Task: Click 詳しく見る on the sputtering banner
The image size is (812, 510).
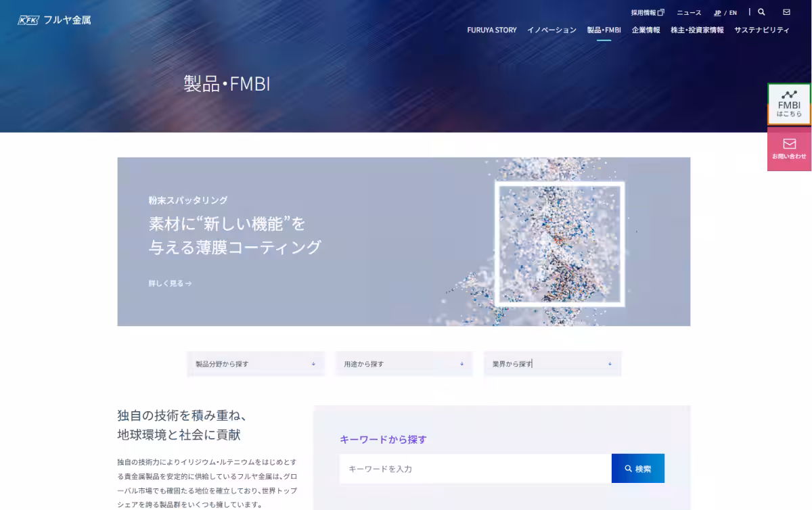Action: (170, 283)
